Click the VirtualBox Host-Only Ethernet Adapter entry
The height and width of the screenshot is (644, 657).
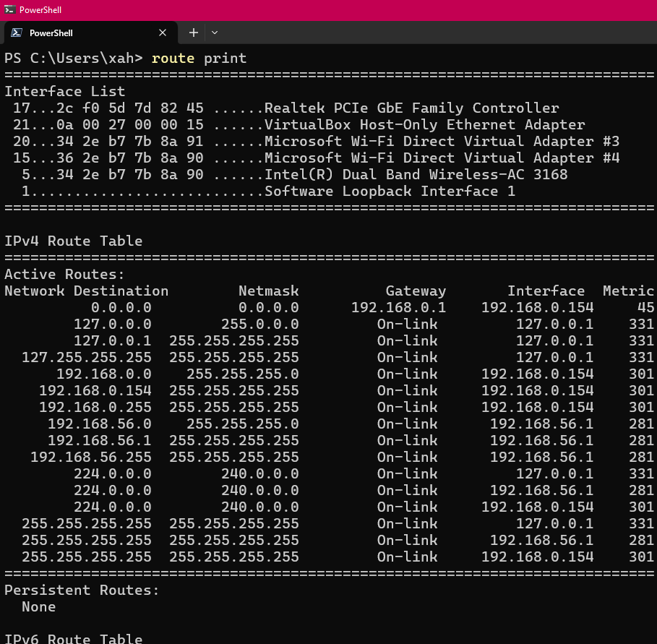[424, 124]
